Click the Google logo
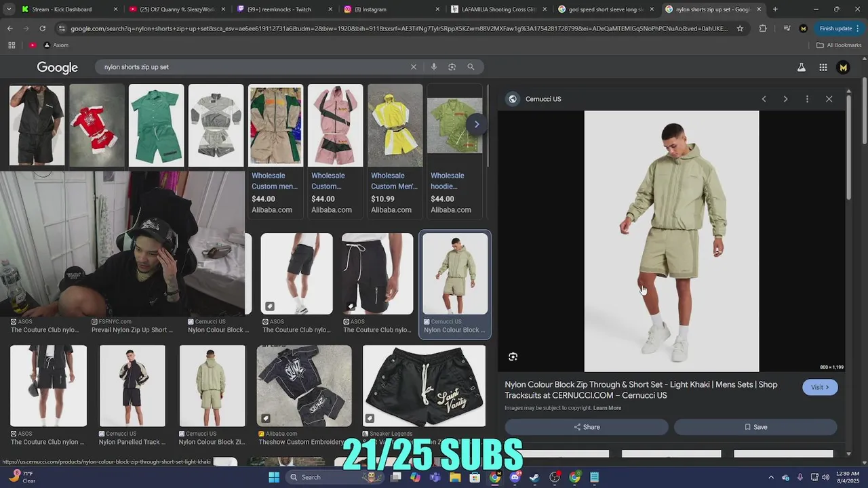This screenshot has width=868, height=488. pyautogui.click(x=57, y=68)
